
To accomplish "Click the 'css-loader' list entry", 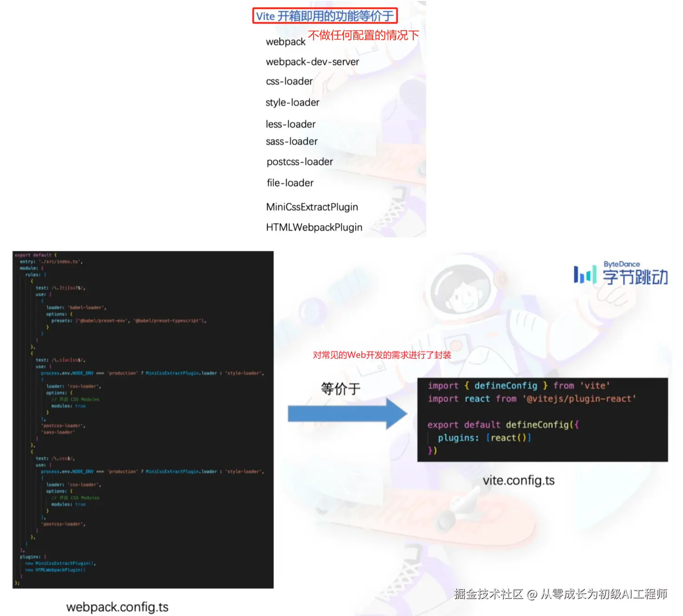I will click(289, 81).
